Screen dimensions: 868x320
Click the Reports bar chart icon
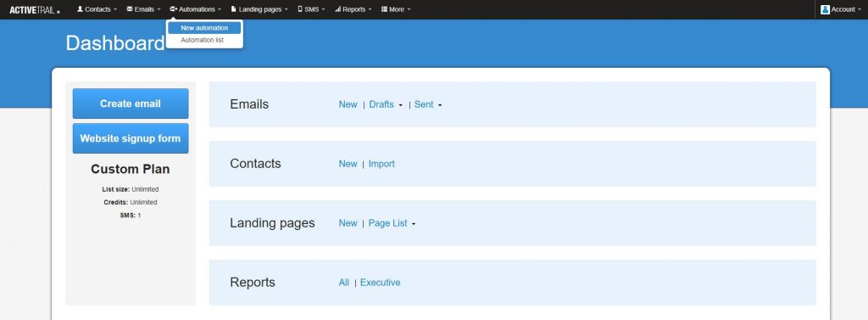click(x=337, y=9)
